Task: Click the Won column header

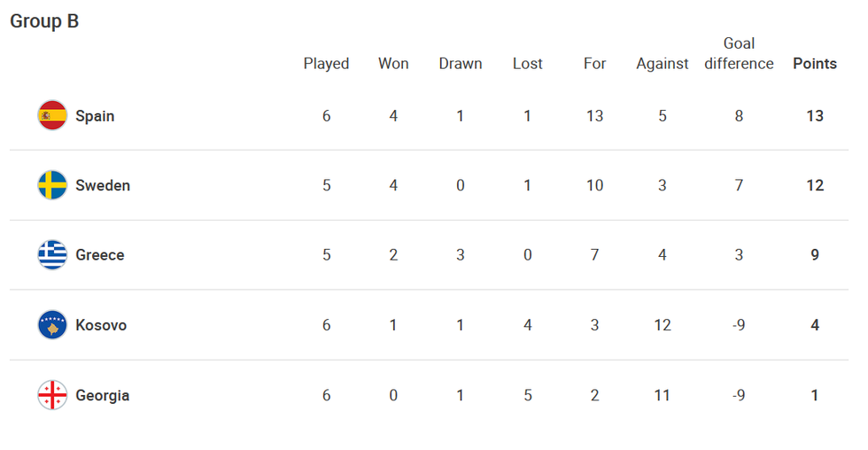Action: click(x=393, y=64)
